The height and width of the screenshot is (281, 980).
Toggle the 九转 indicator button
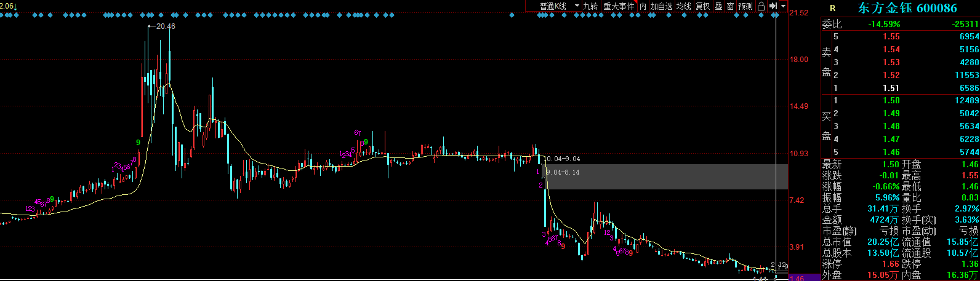pyautogui.click(x=590, y=6)
